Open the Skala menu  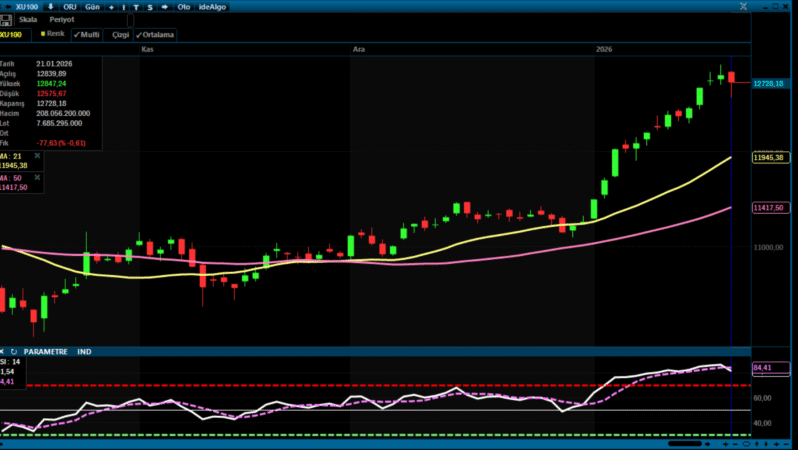click(x=28, y=19)
